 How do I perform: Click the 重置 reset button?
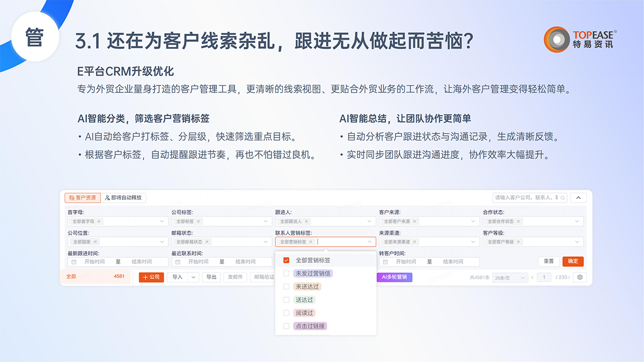click(x=548, y=261)
